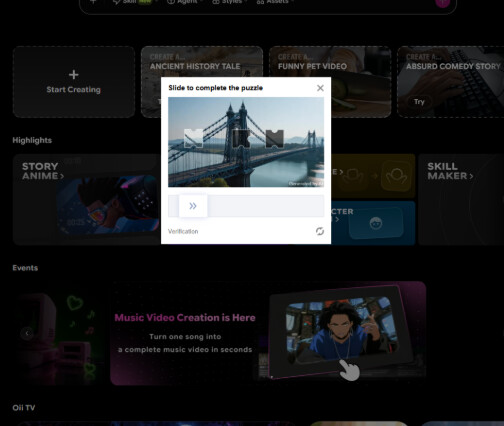
Task: Click the character face icon on blue card
Action: coord(376,223)
